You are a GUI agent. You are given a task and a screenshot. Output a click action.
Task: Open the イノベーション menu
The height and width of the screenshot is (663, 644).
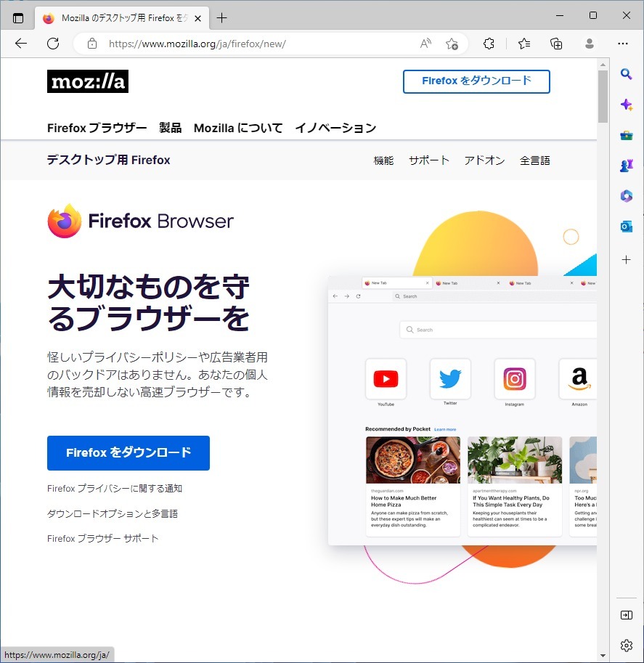pos(335,128)
